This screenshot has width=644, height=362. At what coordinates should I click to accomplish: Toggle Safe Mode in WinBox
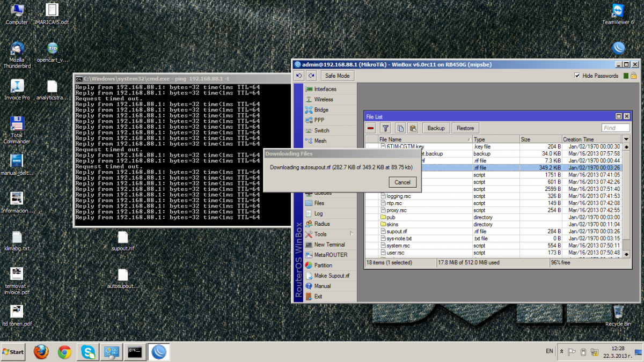click(x=337, y=76)
